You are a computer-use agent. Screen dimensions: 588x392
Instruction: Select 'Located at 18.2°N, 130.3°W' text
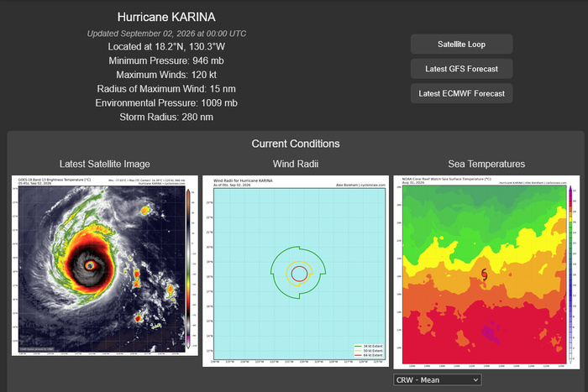coord(166,47)
